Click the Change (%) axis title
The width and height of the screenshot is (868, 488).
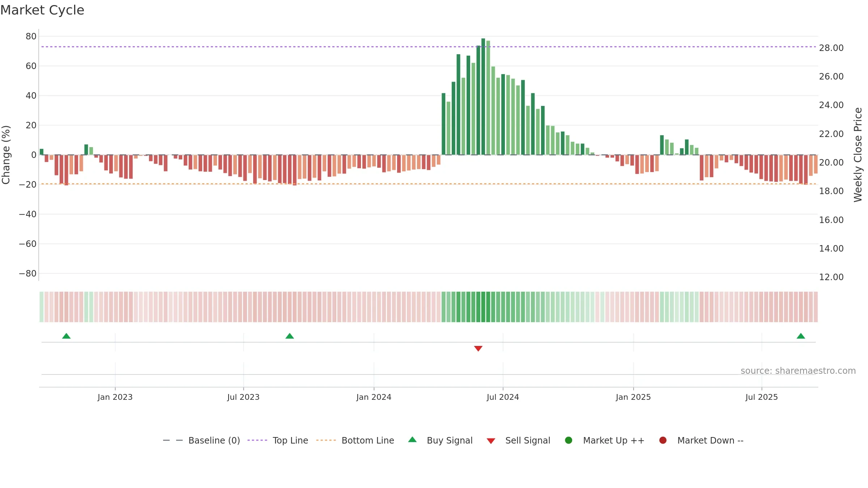pos(6,155)
